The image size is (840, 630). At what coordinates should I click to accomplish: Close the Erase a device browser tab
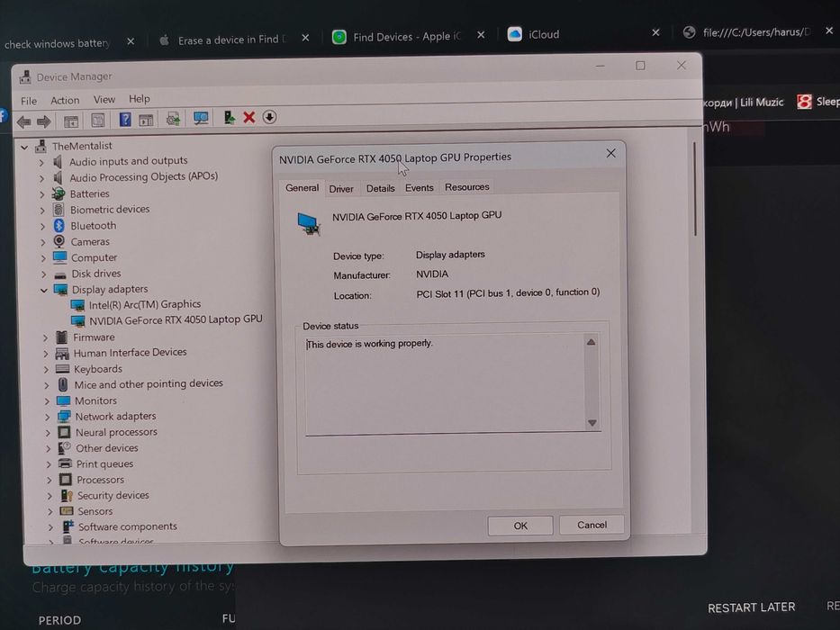(x=305, y=38)
